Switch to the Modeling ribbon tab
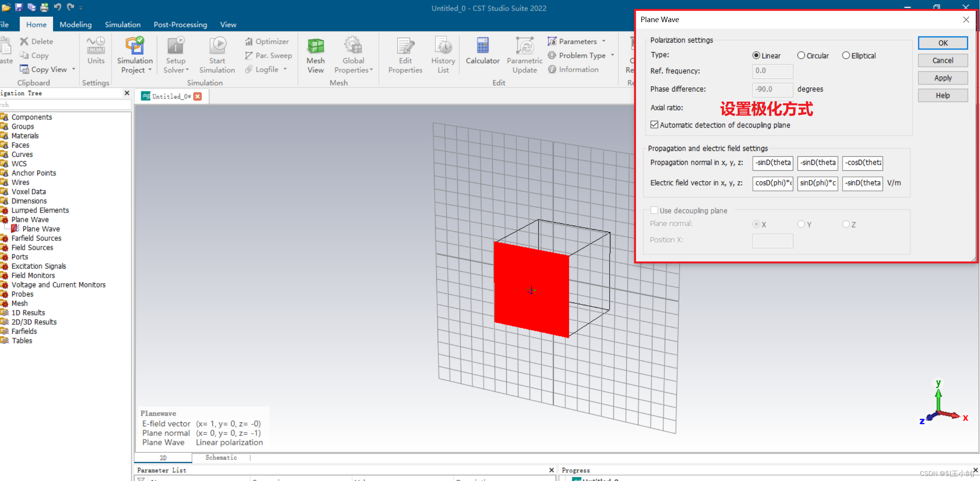980x481 pixels. click(76, 24)
